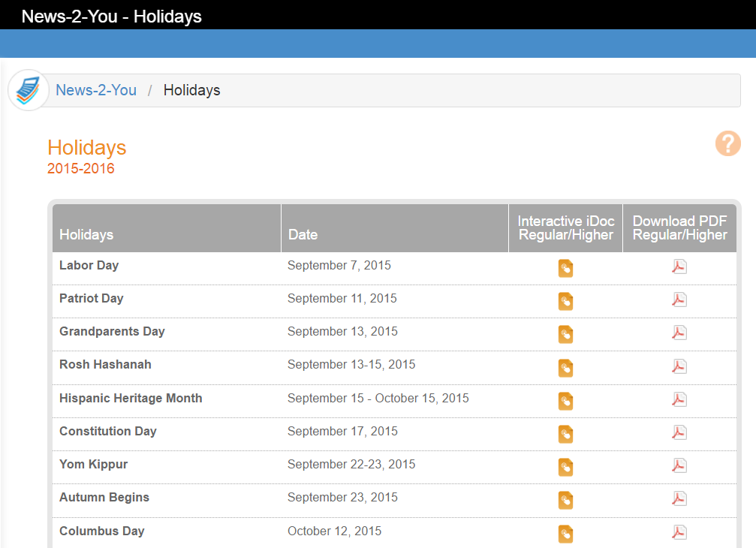Download the Autumn Begins PDF
The height and width of the screenshot is (548, 756).
(679, 498)
